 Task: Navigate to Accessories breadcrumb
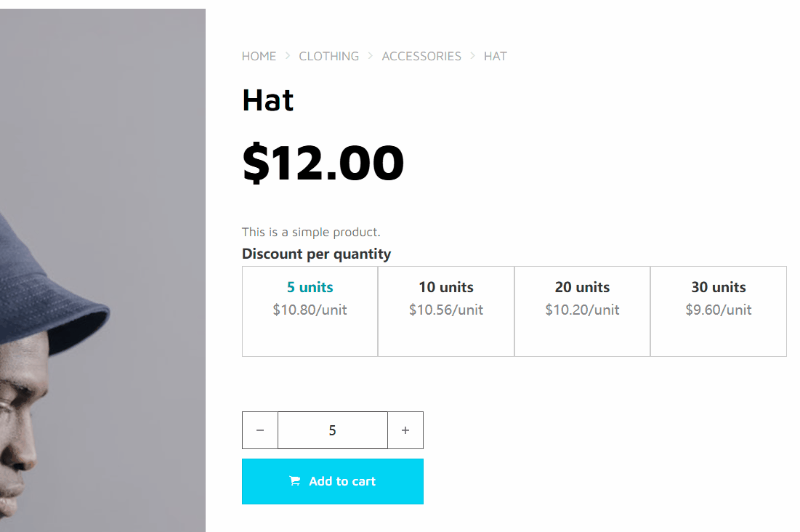click(421, 56)
